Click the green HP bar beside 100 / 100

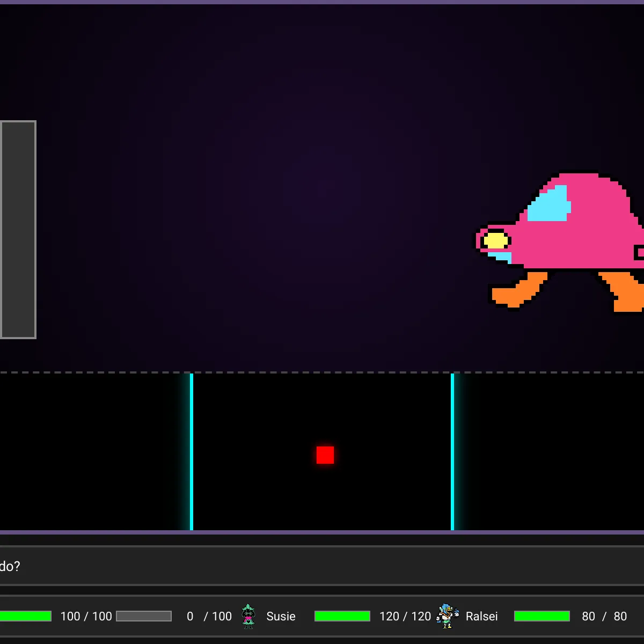tap(26, 616)
